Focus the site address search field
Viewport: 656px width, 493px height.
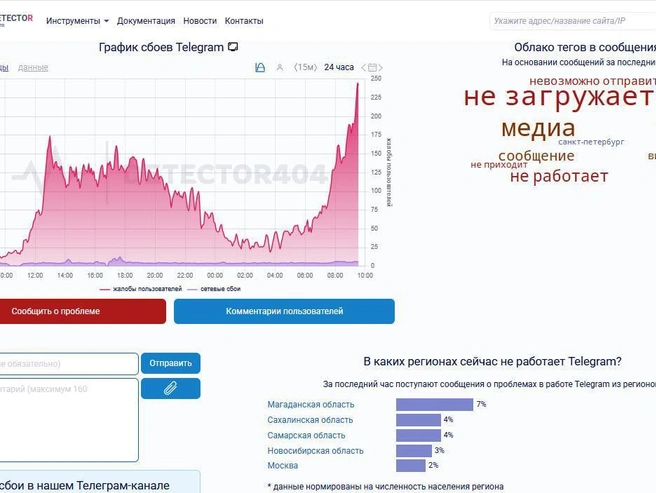(x=573, y=21)
